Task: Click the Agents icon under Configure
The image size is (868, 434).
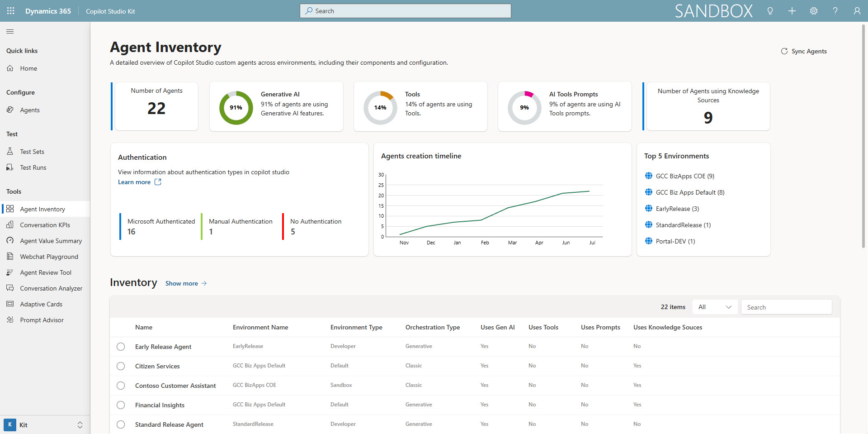Action: [x=10, y=110]
